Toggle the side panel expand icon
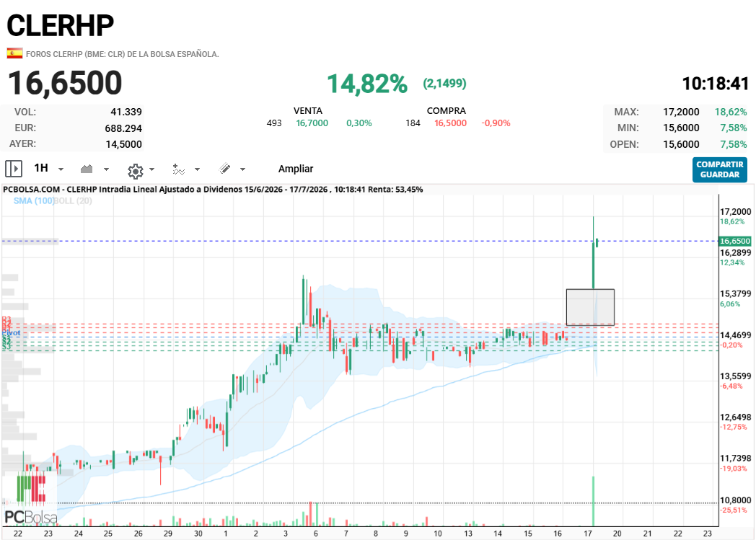 (x=14, y=169)
